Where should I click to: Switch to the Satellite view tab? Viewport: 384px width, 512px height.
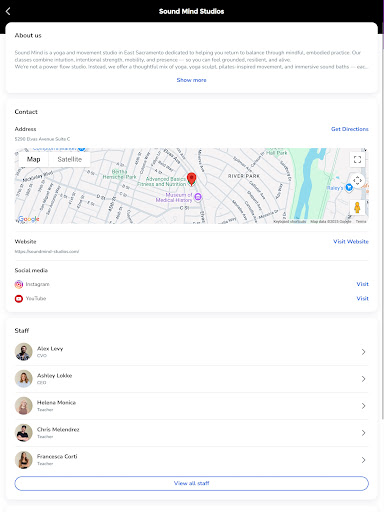(70, 159)
